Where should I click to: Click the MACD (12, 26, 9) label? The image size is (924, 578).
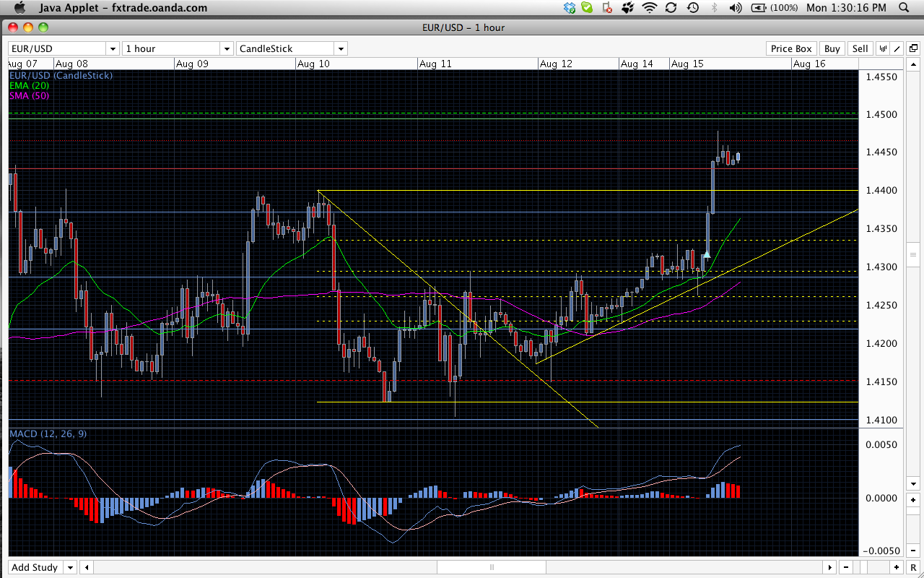48,433
